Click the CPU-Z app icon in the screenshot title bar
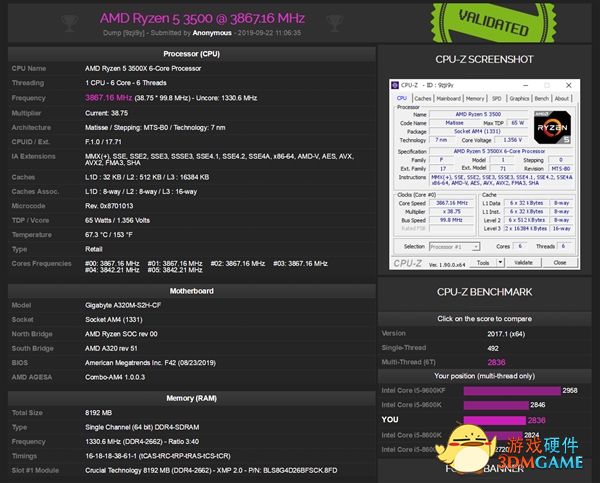 (x=395, y=85)
